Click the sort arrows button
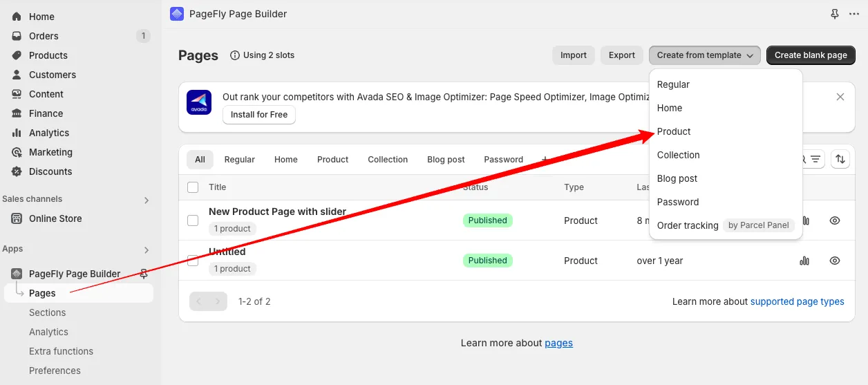The image size is (868, 385). 840,159
